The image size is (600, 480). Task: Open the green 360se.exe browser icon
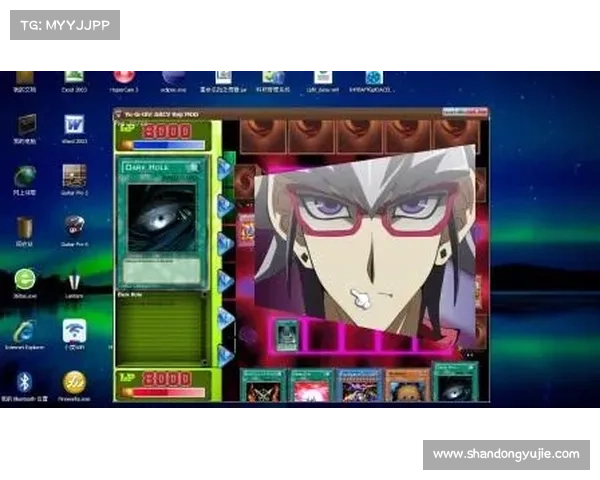click(25, 282)
